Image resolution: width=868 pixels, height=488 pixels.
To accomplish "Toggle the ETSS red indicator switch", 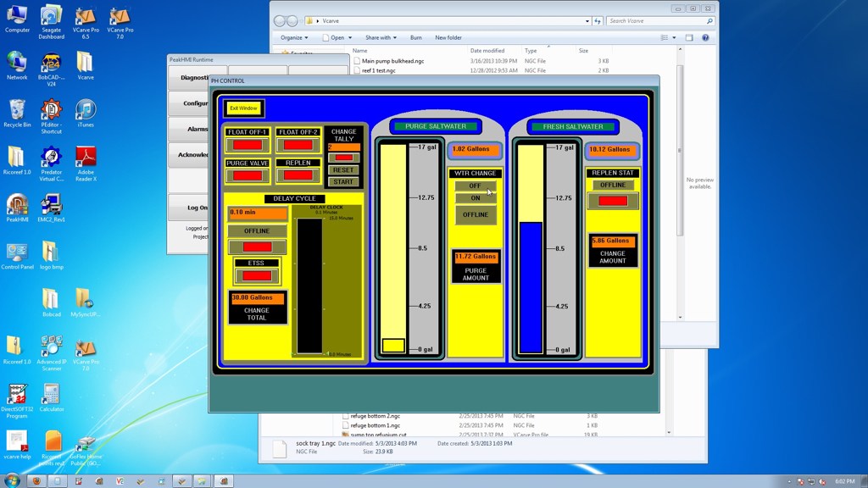I will tap(257, 275).
